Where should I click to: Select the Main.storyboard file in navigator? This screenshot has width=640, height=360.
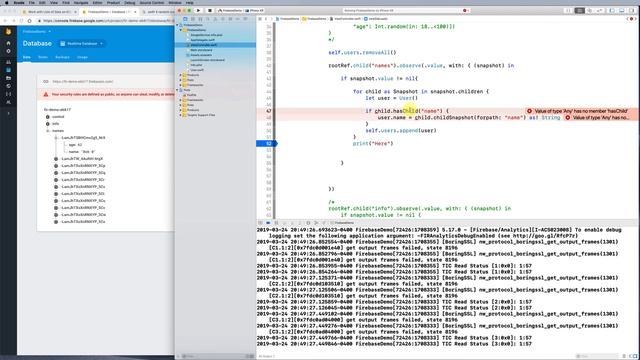click(201, 50)
